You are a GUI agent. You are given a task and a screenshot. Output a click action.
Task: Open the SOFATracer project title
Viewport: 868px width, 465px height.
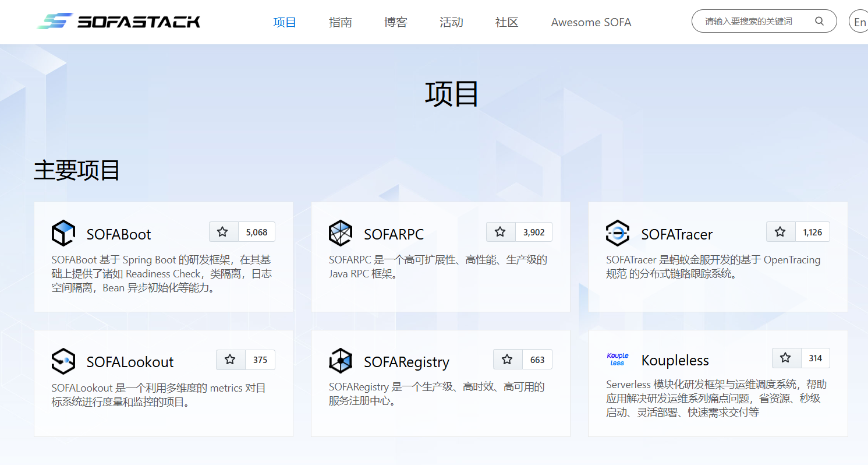click(677, 234)
